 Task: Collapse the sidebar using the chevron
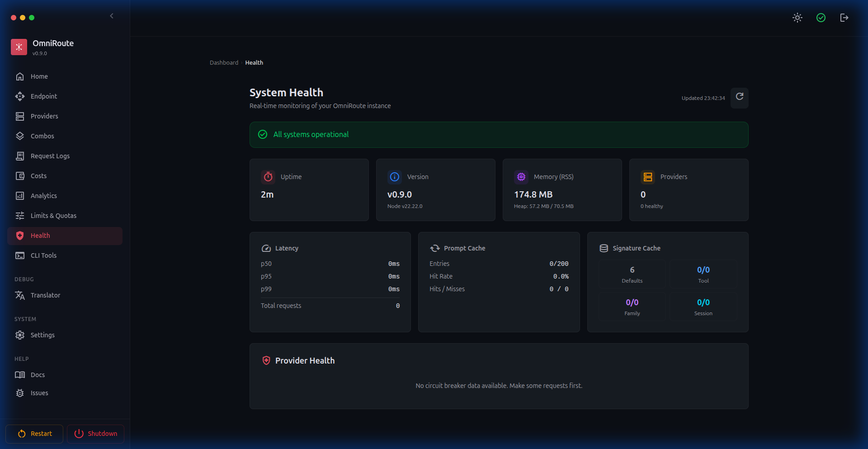click(x=112, y=16)
